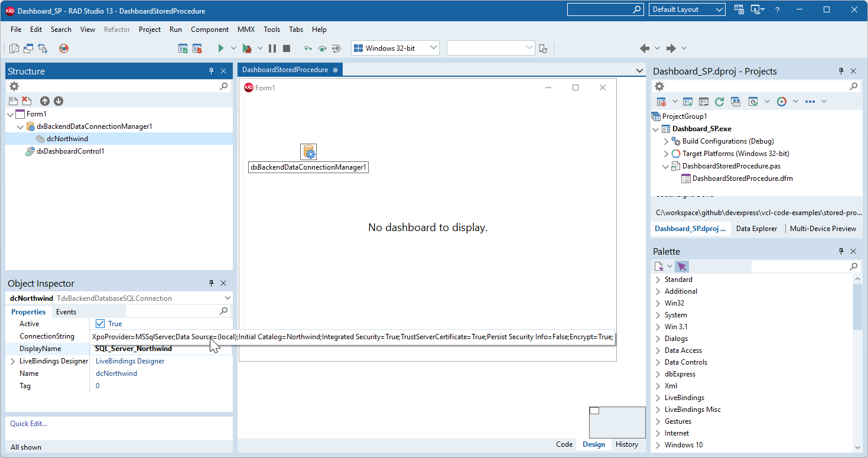
Task: Click the Remove File from Project icon
Action: tap(197, 48)
